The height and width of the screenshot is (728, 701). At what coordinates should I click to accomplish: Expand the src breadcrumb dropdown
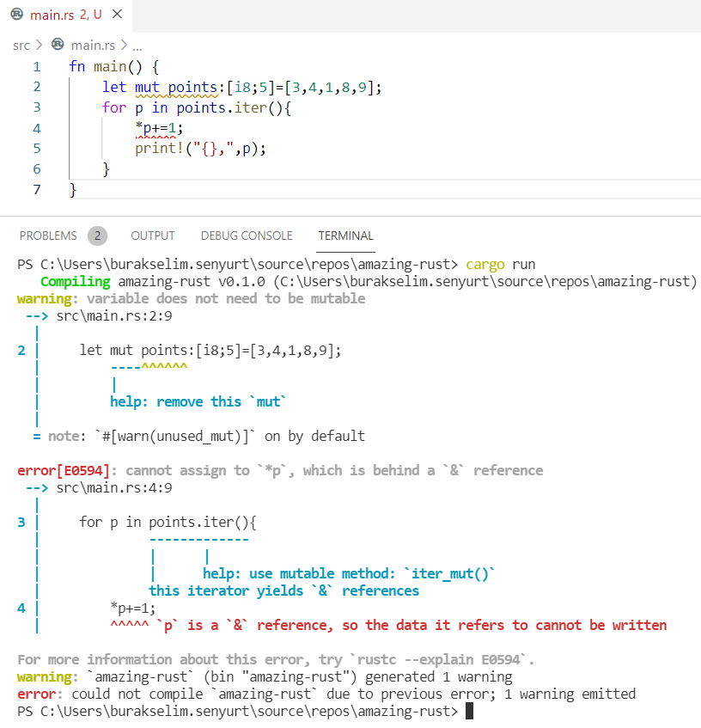[21, 45]
